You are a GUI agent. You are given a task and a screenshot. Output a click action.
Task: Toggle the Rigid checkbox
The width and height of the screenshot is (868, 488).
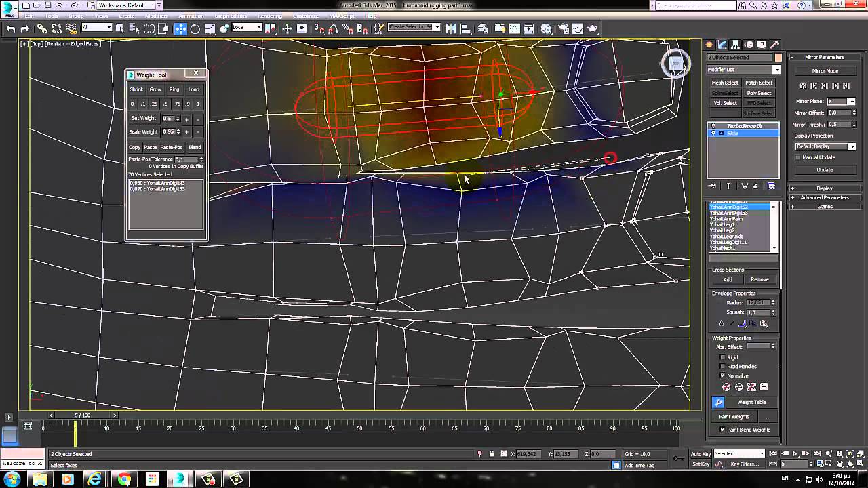(723, 357)
